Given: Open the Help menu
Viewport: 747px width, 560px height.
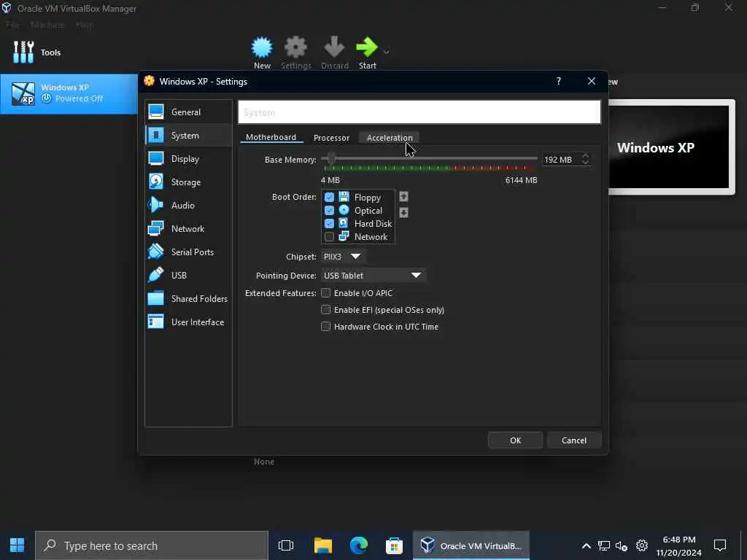Looking at the screenshot, I should point(85,25).
